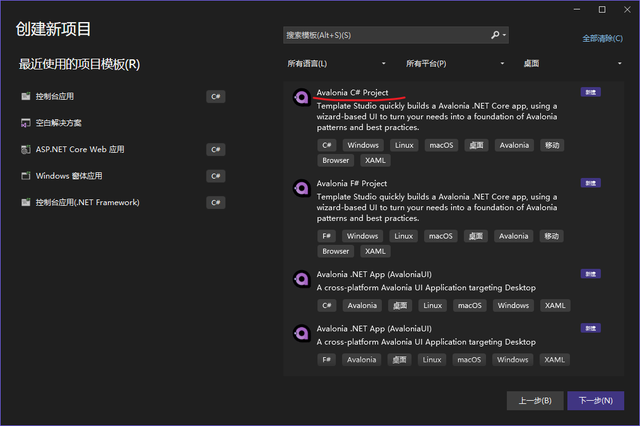Click the F# Avalonia .NET App template icon
This screenshot has width=640, height=426.
point(302,333)
